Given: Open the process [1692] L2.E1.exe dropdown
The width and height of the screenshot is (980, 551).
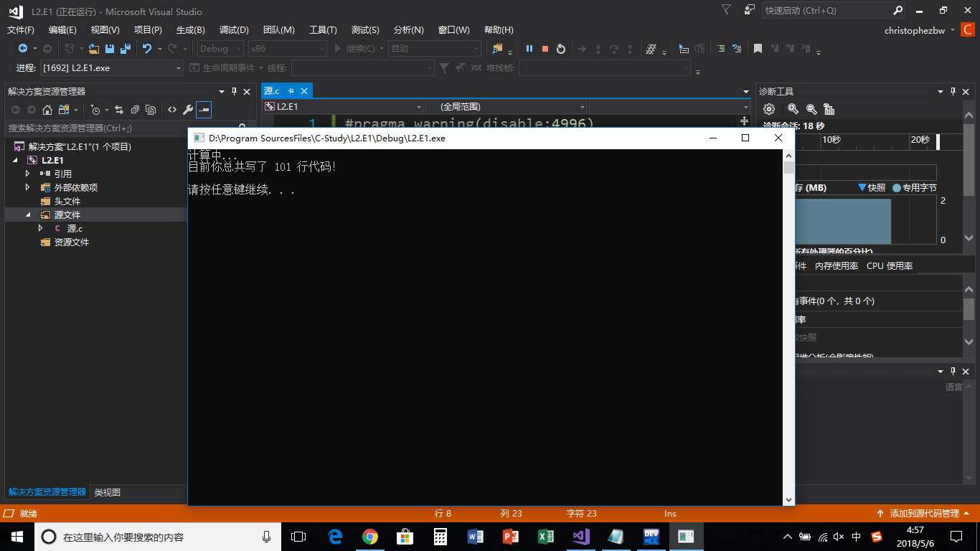Looking at the screenshot, I should 111,68.
